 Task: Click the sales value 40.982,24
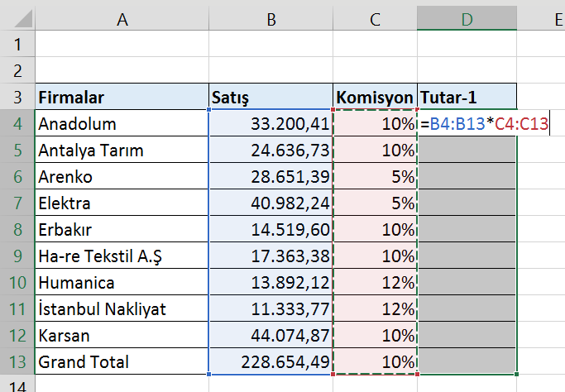point(270,203)
